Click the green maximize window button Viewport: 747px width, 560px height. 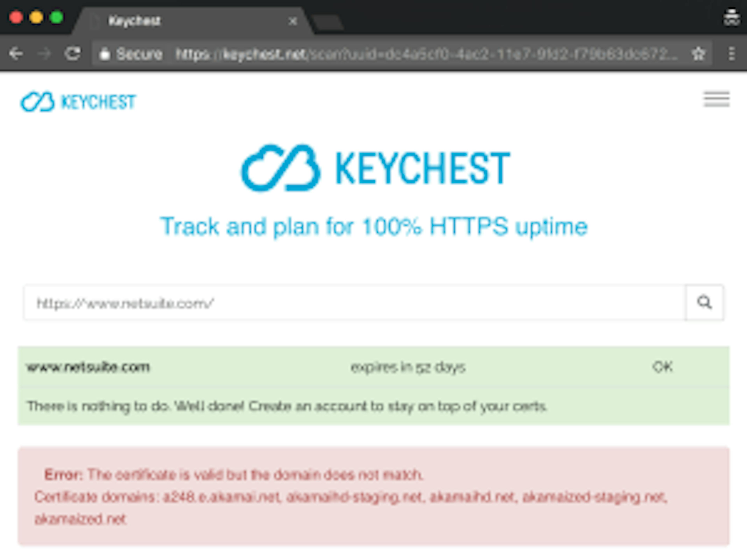click(56, 17)
